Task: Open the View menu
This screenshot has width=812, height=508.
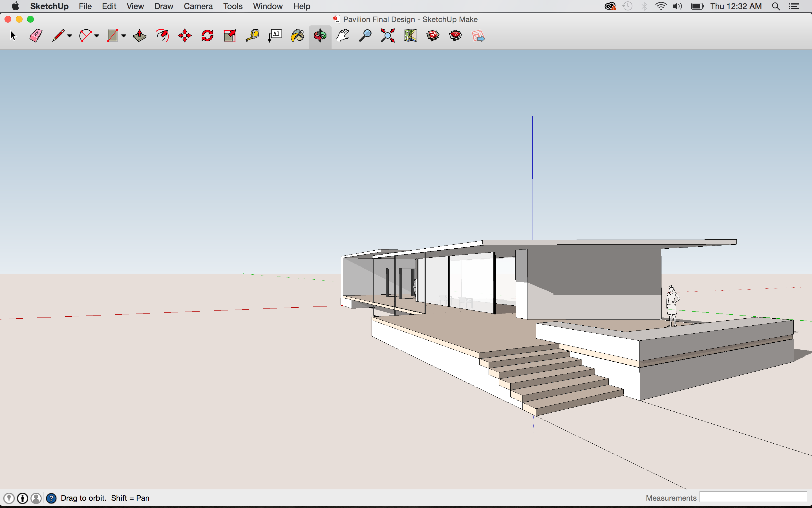Action: pyautogui.click(x=135, y=6)
